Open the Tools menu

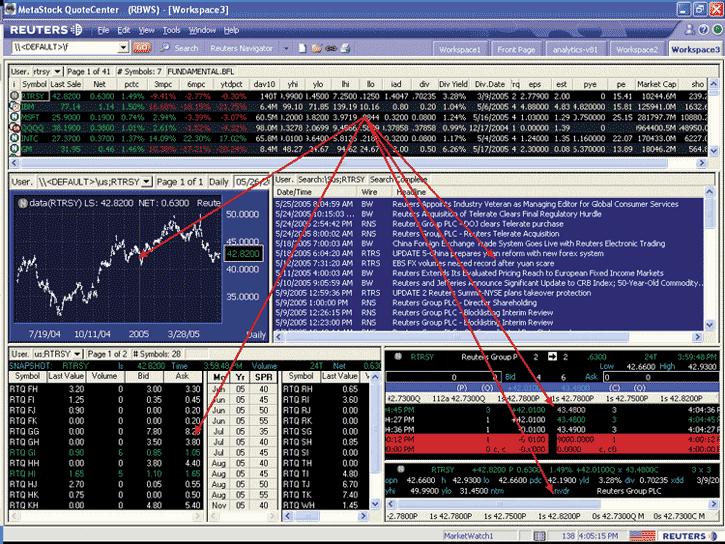coord(171,30)
